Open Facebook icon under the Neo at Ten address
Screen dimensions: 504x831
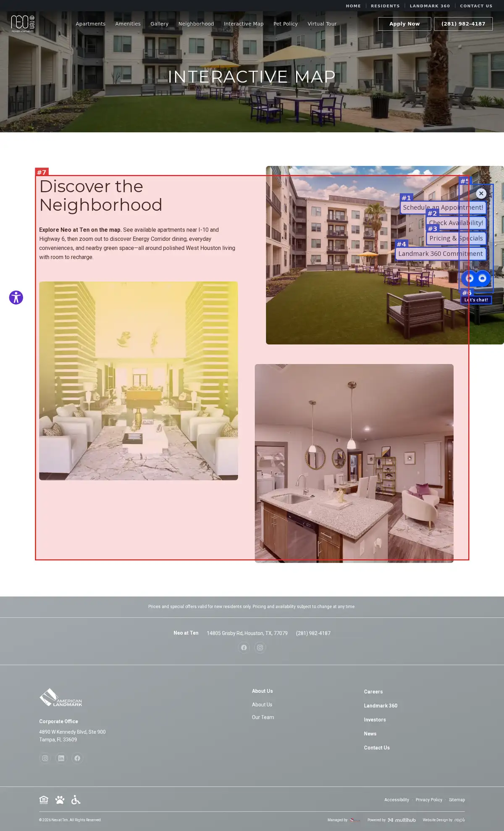click(x=244, y=647)
